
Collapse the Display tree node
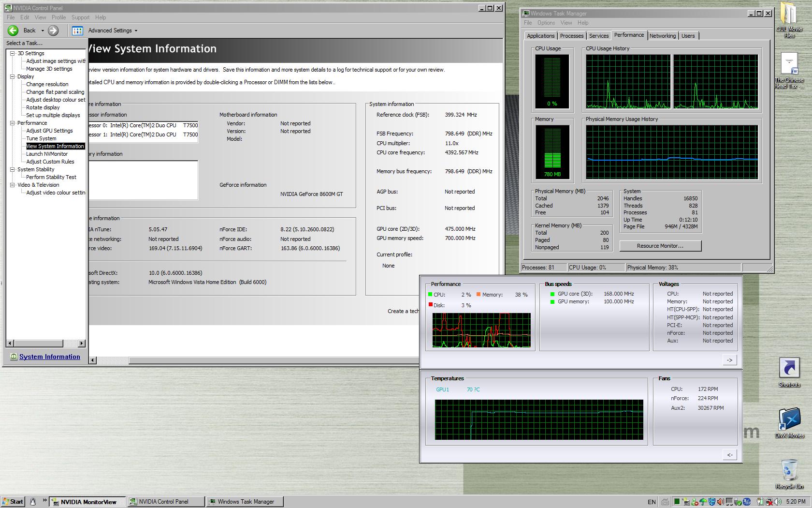coord(13,76)
